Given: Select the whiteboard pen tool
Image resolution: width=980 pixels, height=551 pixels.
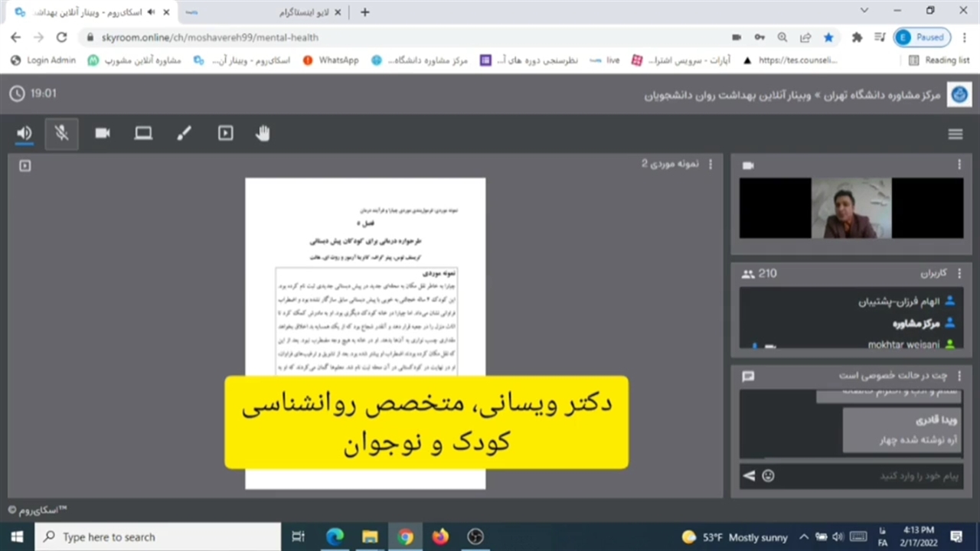Looking at the screenshot, I should click(184, 134).
